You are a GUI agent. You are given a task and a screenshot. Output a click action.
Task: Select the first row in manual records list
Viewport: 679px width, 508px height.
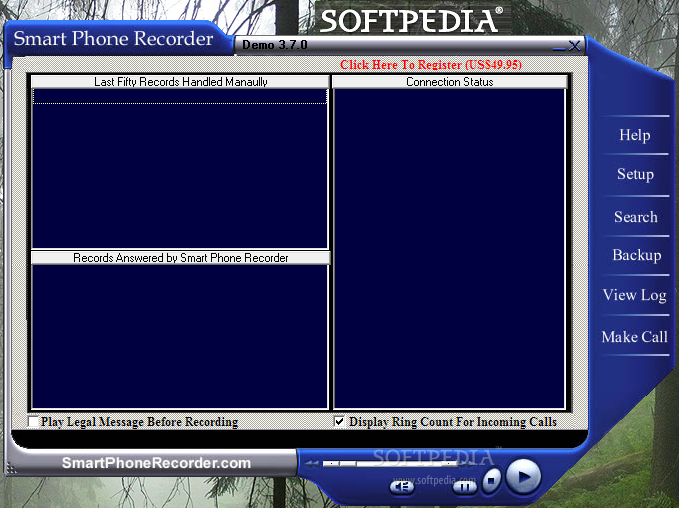pyautogui.click(x=180, y=97)
